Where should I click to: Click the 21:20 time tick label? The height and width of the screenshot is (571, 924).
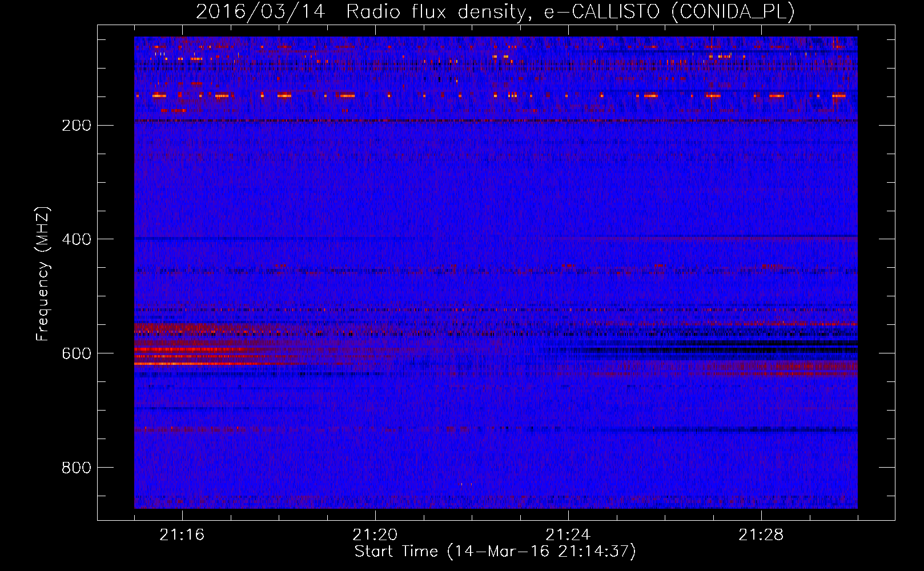[375, 535]
